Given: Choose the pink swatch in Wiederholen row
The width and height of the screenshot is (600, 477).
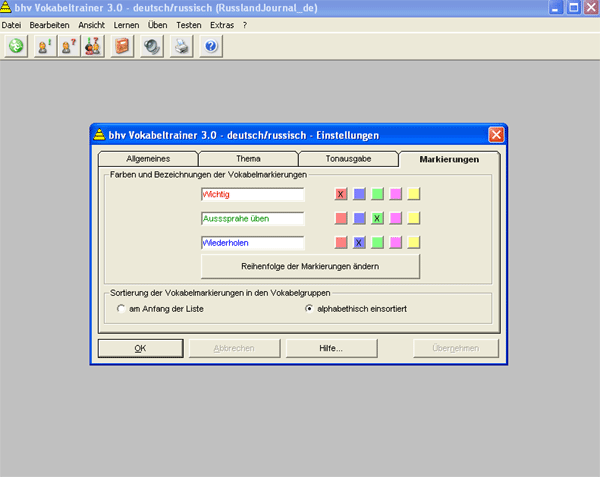Looking at the screenshot, I should [x=395, y=242].
